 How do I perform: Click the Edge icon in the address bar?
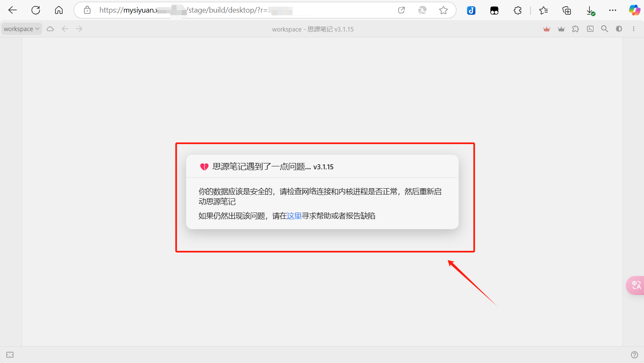pos(422,10)
